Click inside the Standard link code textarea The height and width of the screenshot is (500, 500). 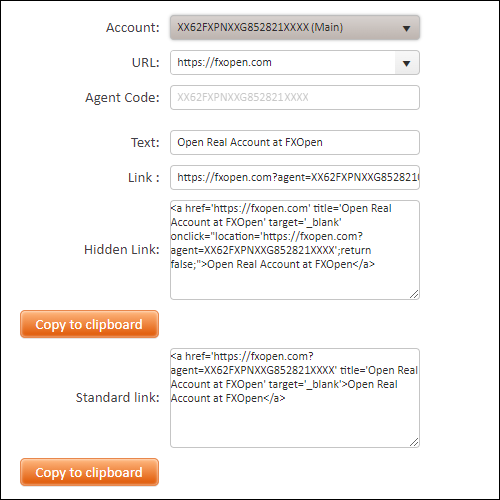coord(295,398)
